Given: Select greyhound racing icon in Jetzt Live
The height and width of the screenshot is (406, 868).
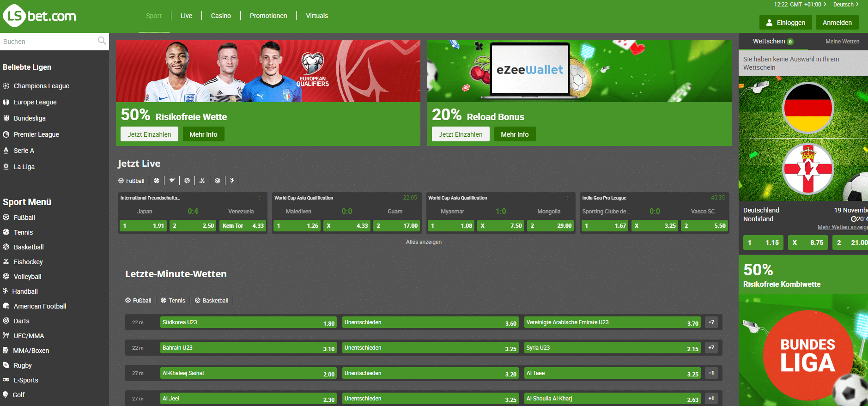Looking at the screenshot, I should (172, 181).
